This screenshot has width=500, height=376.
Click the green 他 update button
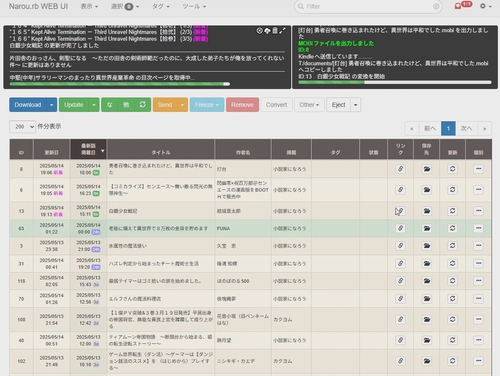126,105
